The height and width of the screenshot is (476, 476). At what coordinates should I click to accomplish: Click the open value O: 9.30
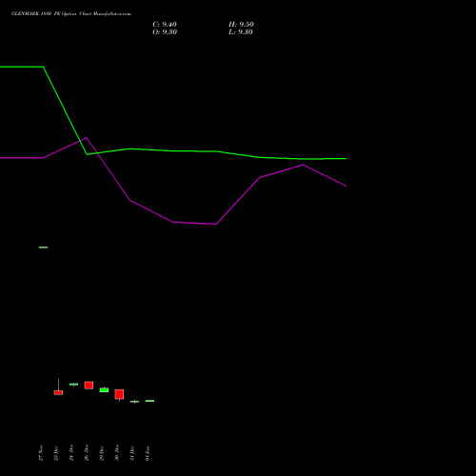(x=165, y=31)
